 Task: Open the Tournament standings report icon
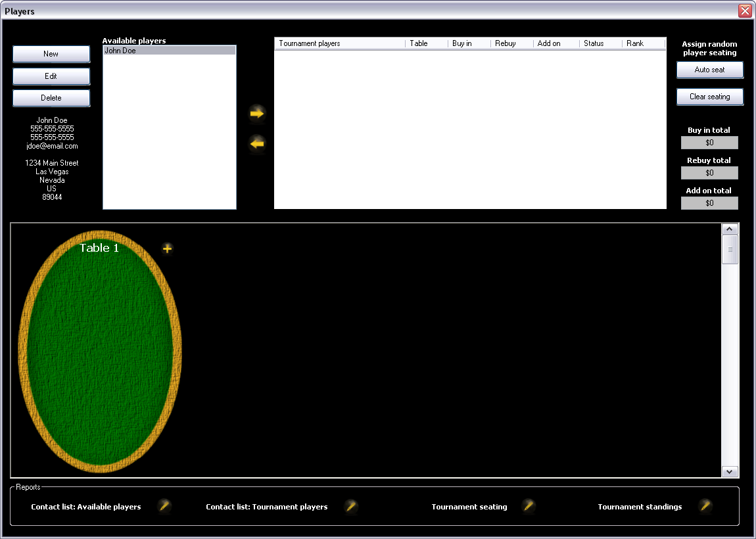click(705, 506)
